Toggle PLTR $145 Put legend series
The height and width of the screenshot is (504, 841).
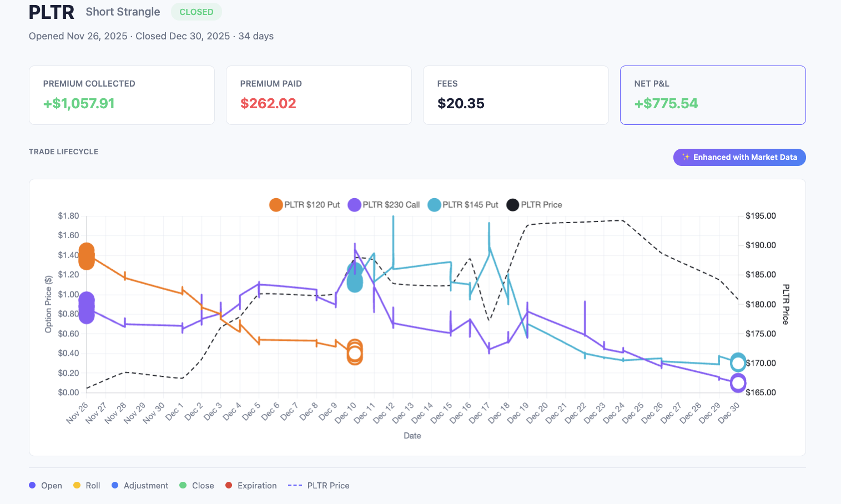click(x=463, y=205)
